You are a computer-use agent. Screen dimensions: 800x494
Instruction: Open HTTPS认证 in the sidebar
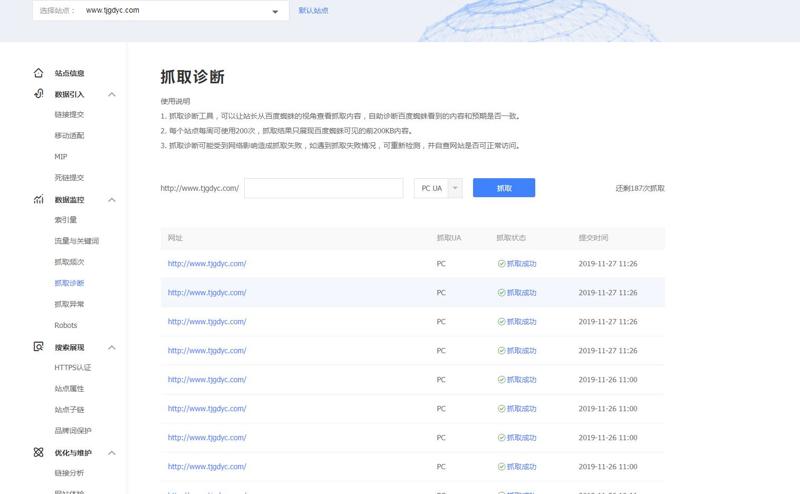(73, 367)
